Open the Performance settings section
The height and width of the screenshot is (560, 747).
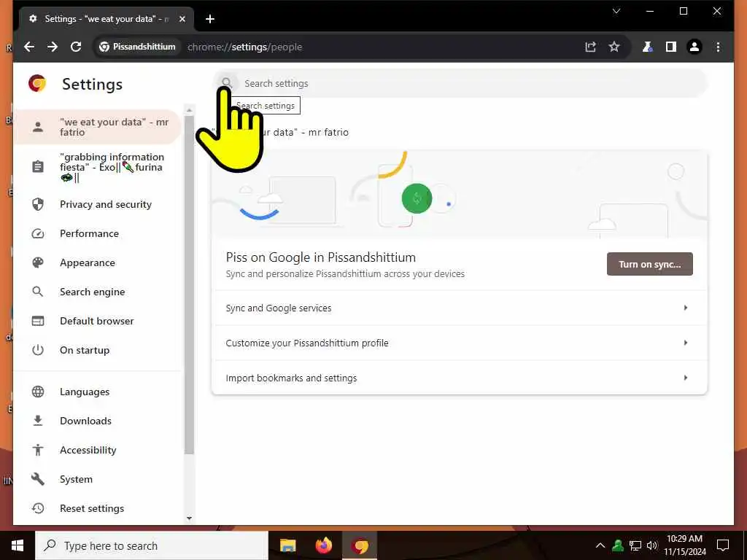[x=98, y=233]
